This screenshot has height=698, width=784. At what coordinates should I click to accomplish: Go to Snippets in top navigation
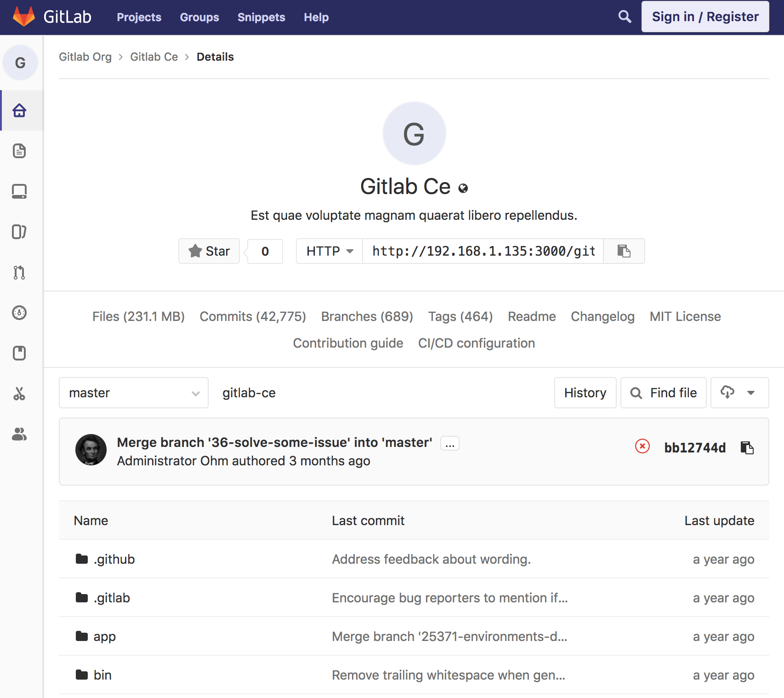(x=261, y=17)
